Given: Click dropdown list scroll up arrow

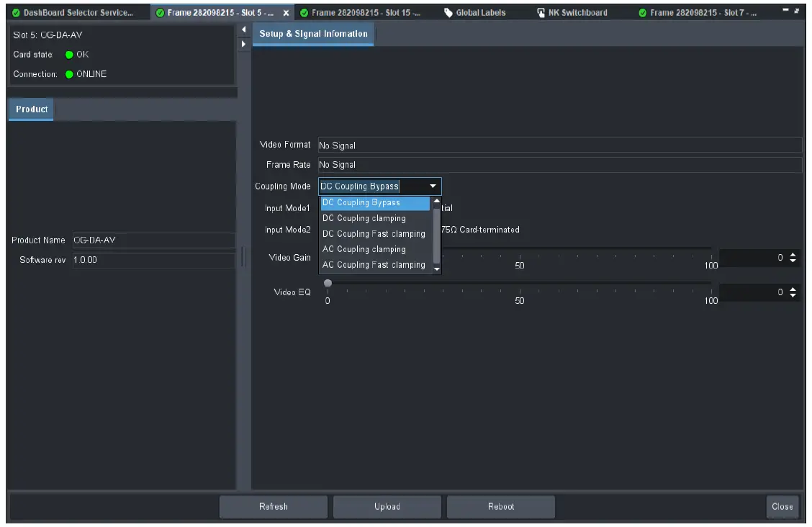Looking at the screenshot, I should click(436, 201).
